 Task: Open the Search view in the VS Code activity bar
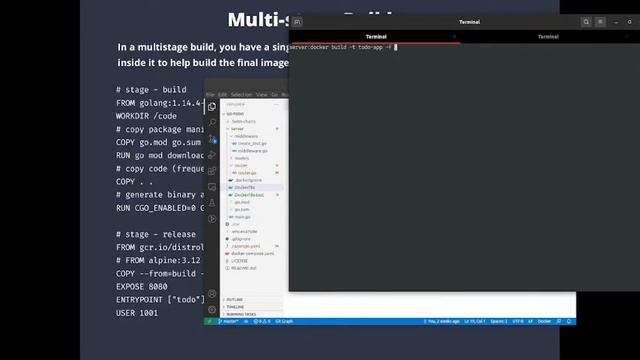point(212,122)
